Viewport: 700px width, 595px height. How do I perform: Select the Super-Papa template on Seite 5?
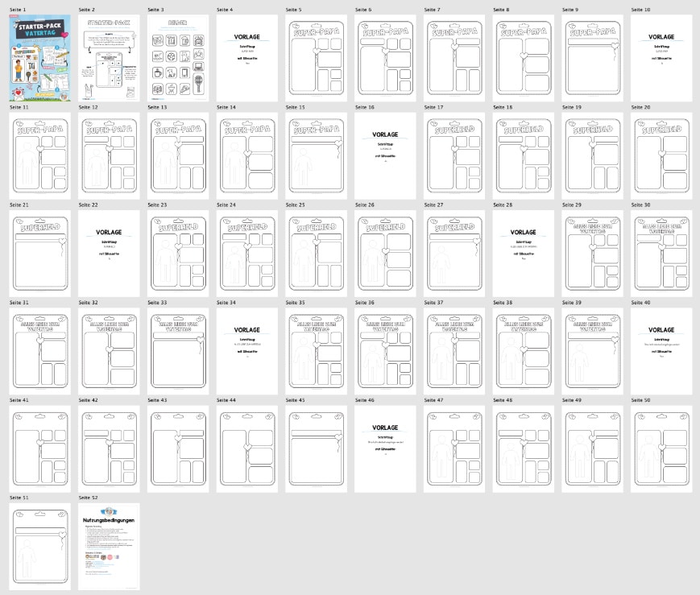(x=317, y=58)
